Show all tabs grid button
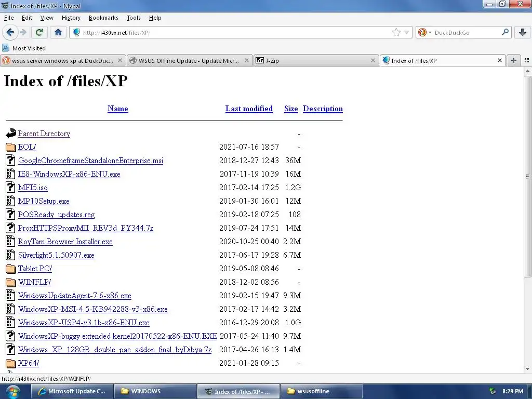The width and height of the screenshot is (532, 399). click(x=527, y=60)
